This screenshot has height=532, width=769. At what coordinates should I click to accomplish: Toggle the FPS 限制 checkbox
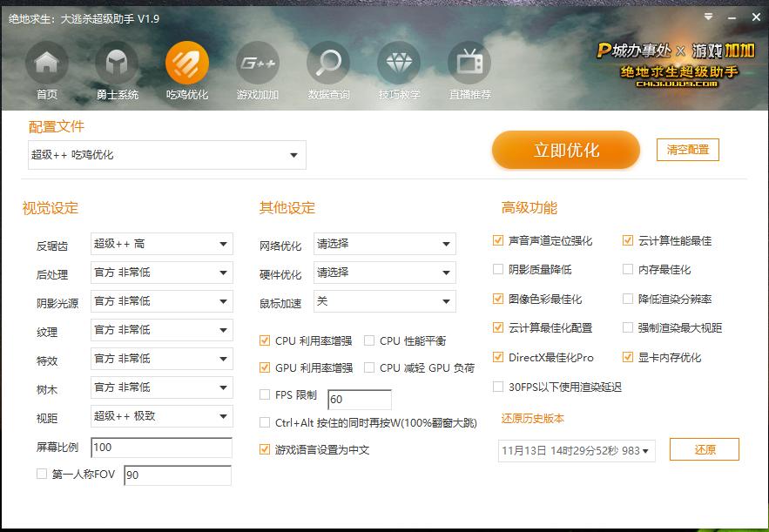coord(266,394)
